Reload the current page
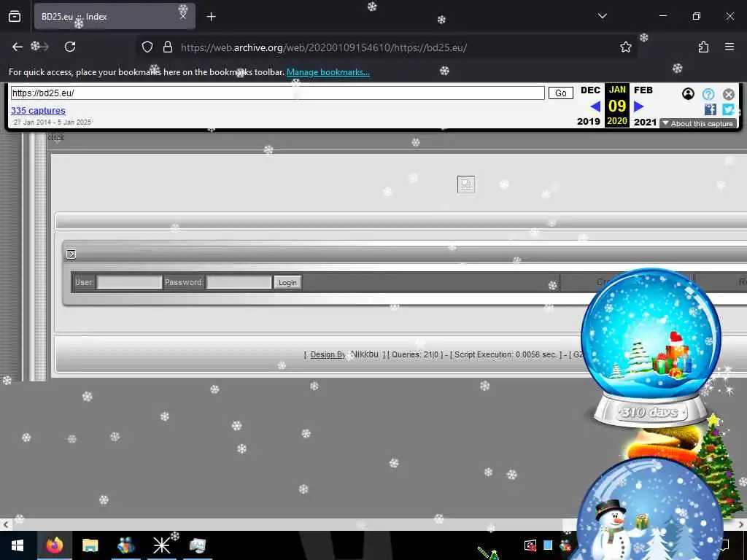Image resolution: width=747 pixels, height=560 pixels. (x=70, y=47)
